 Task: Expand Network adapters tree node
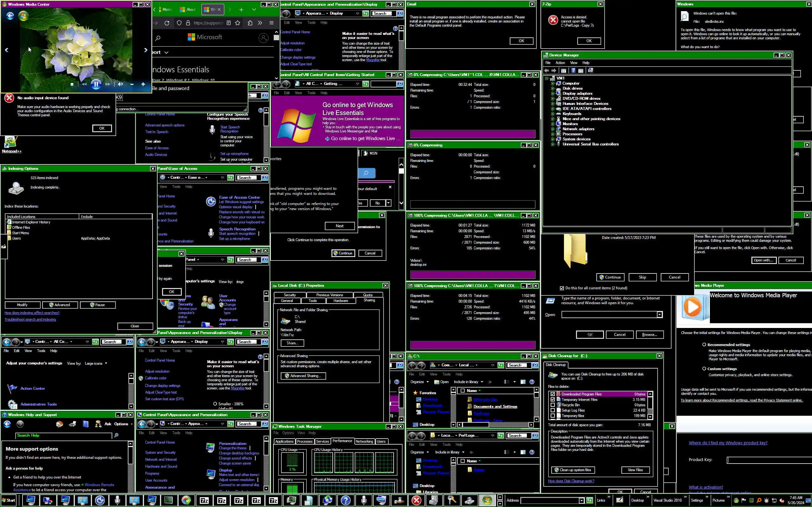(552, 129)
